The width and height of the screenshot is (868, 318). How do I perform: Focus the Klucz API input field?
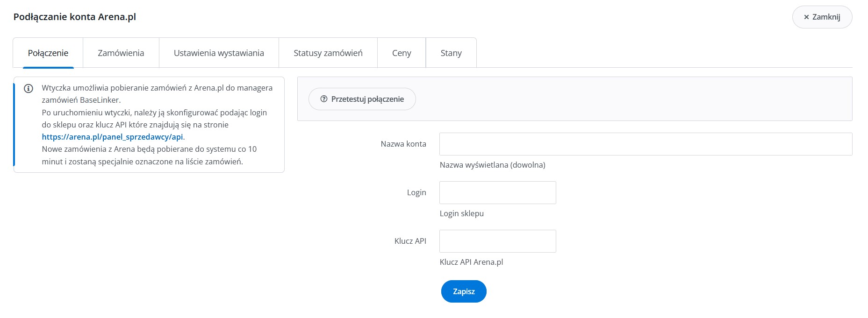498,241
